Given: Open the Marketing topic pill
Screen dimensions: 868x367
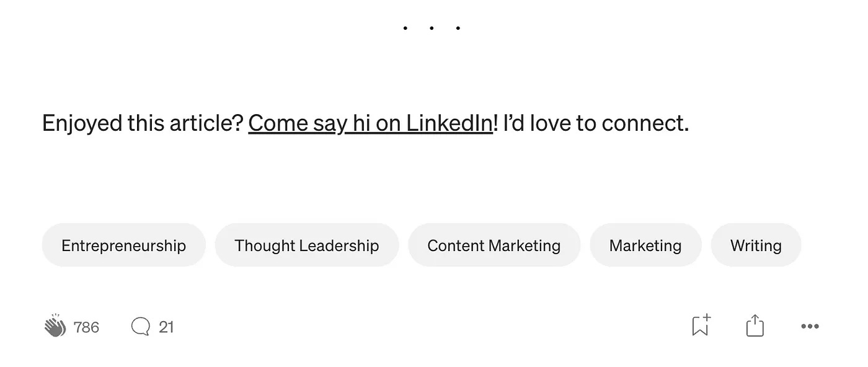Looking at the screenshot, I should pyautogui.click(x=645, y=245).
